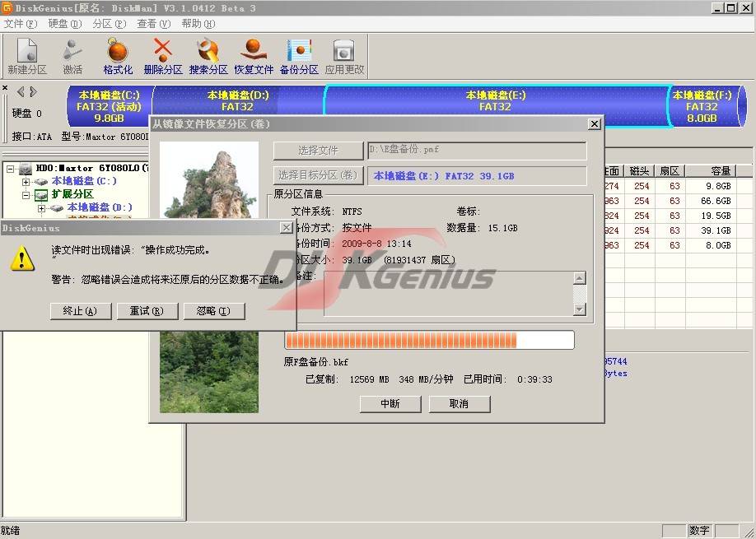This screenshot has height=539, width=756.
Task: Collapse the 扩展分区 tree node
Action: pyautogui.click(x=26, y=194)
